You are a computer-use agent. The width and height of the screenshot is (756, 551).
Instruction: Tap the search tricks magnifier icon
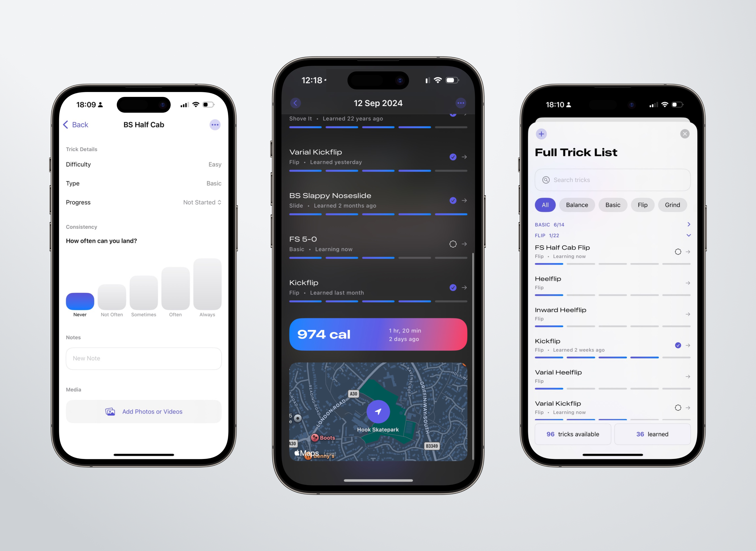546,180
